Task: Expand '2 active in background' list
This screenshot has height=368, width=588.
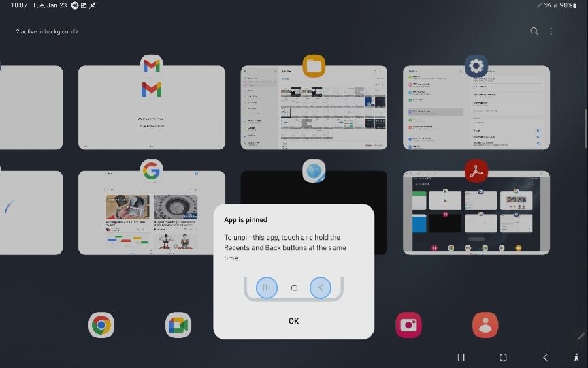Action: (x=47, y=31)
